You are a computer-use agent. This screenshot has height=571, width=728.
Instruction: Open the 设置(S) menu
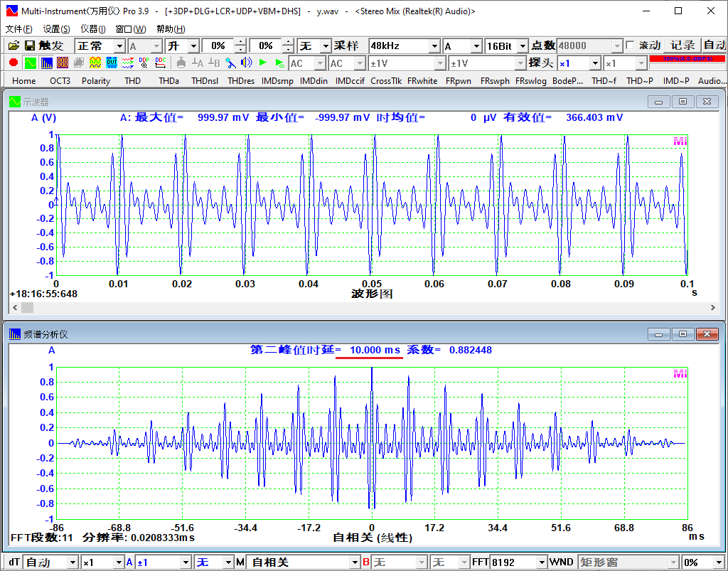56,28
